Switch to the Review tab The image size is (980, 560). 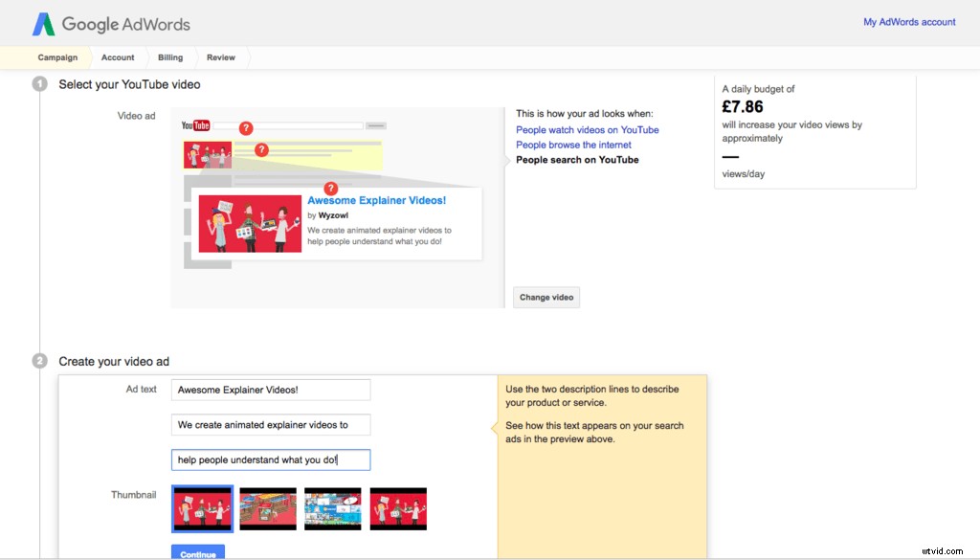tap(220, 57)
